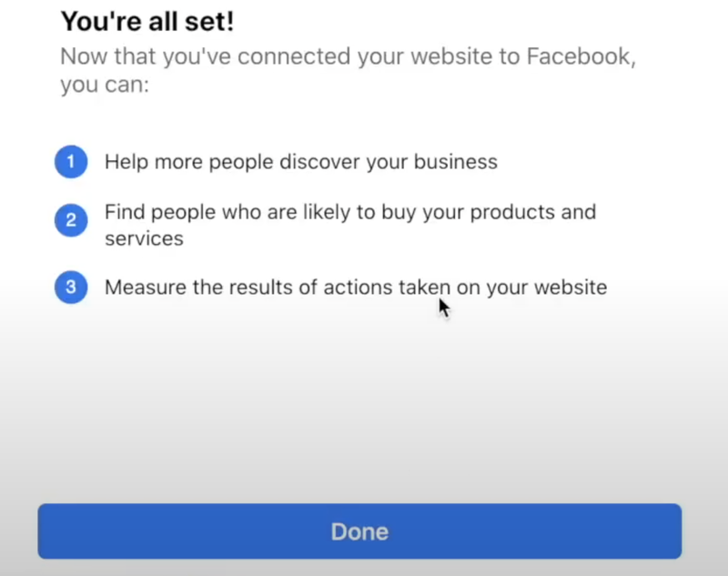Click the blue Done bar at the bottom
The width and height of the screenshot is (728, 576).
point(359,531)
